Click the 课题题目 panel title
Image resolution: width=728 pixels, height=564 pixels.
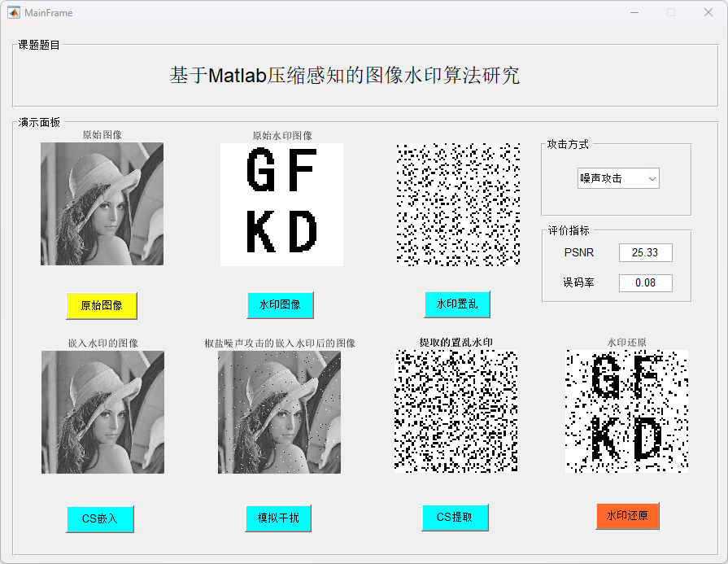coord(39,45)
